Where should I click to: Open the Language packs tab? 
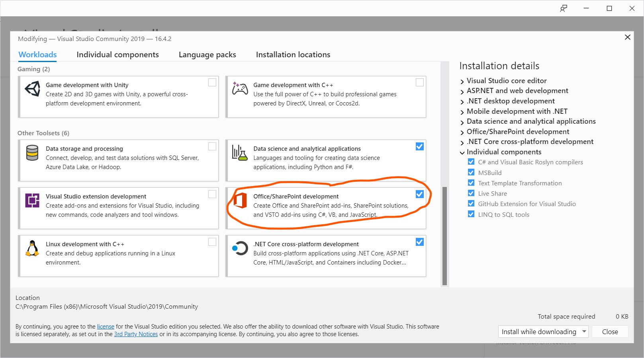(207, 54)
